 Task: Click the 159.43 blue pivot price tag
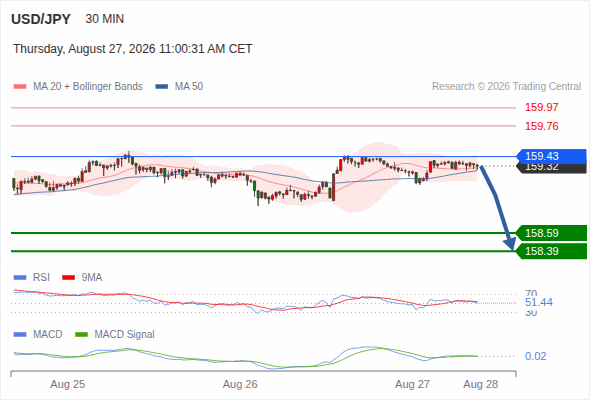click(x=551, y=156)
